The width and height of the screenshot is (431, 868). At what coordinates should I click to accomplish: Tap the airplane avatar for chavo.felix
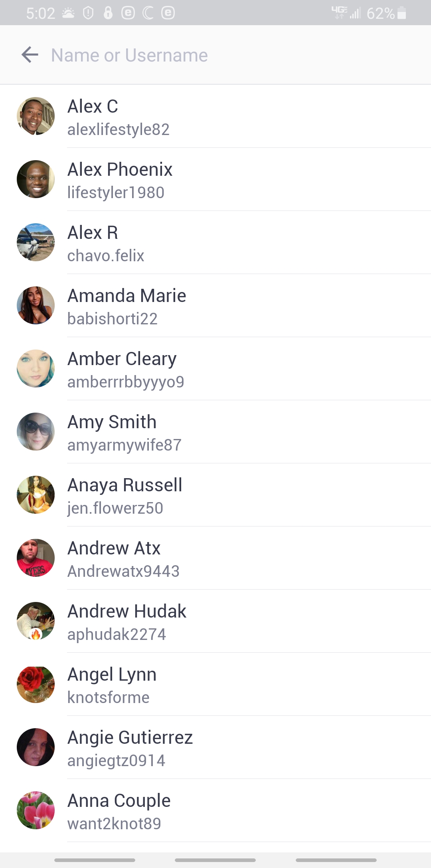[36, 242]
